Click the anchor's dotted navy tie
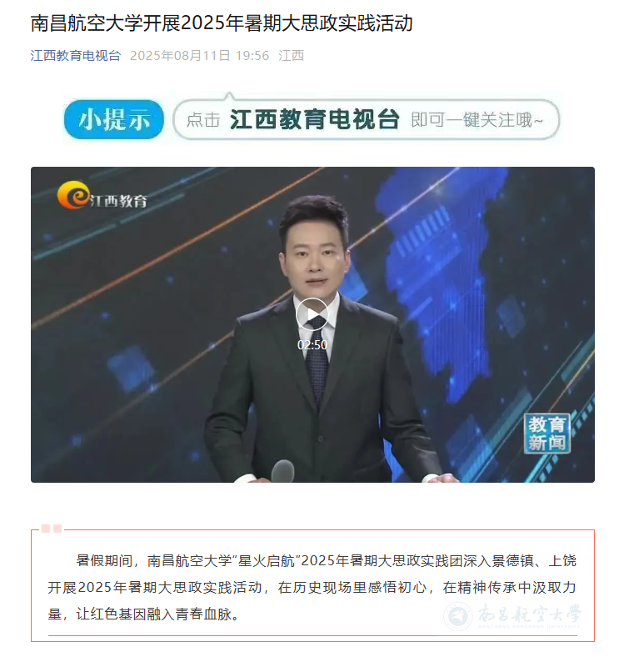The height and width of the screenshot is (672, 624). pyautogui.click(x=316, y=359)
